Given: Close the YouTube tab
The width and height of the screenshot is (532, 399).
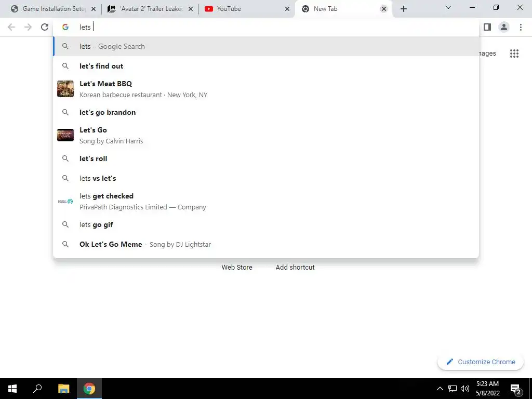Looking at the screenshot, I should 287,9.
